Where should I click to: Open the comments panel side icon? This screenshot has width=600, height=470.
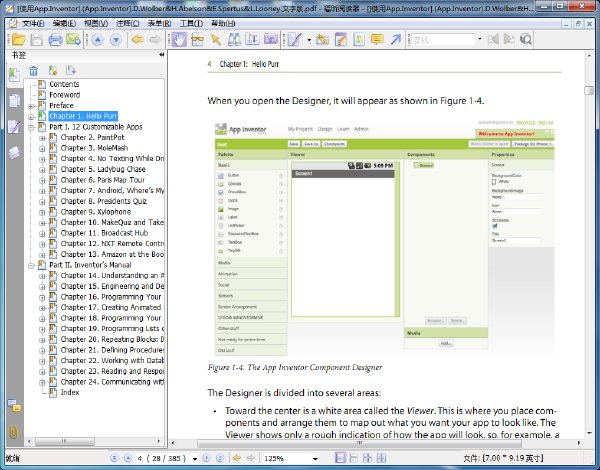click(x=14, y=405)
